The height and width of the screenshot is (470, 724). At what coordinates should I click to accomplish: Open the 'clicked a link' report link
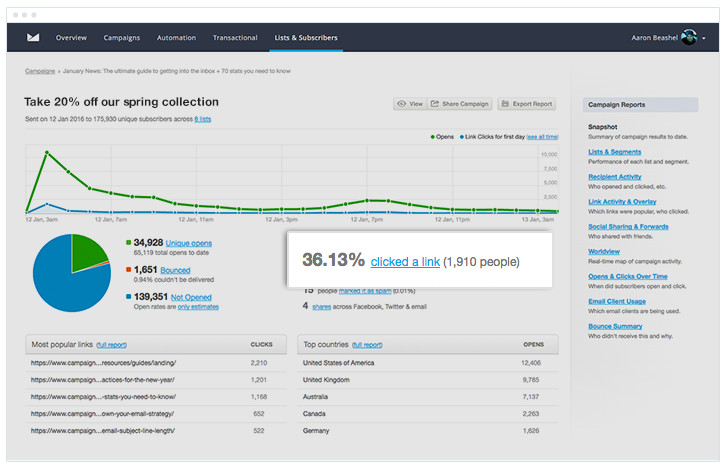(x=405, y=262)
